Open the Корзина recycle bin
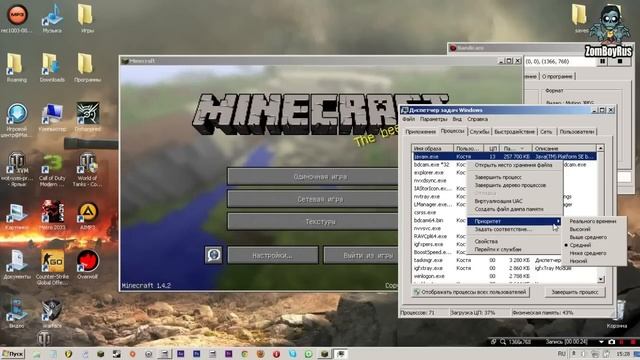The height and width of the screenshot is (360, 640). tap(617, 313)
